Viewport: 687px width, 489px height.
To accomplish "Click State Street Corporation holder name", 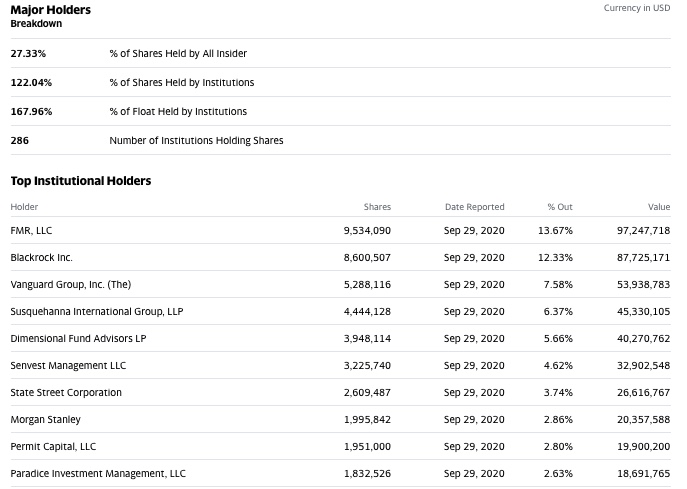I will (x=66, y=393).
